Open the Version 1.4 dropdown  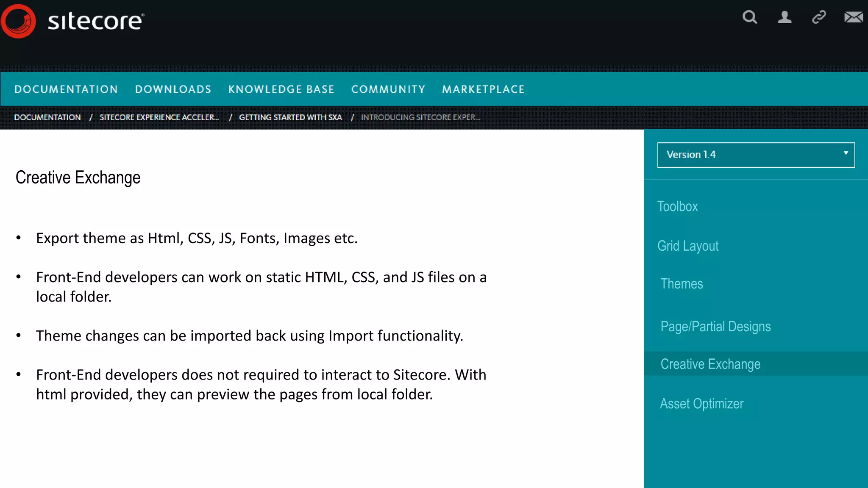pyautogui.click(x=750, y=155)
